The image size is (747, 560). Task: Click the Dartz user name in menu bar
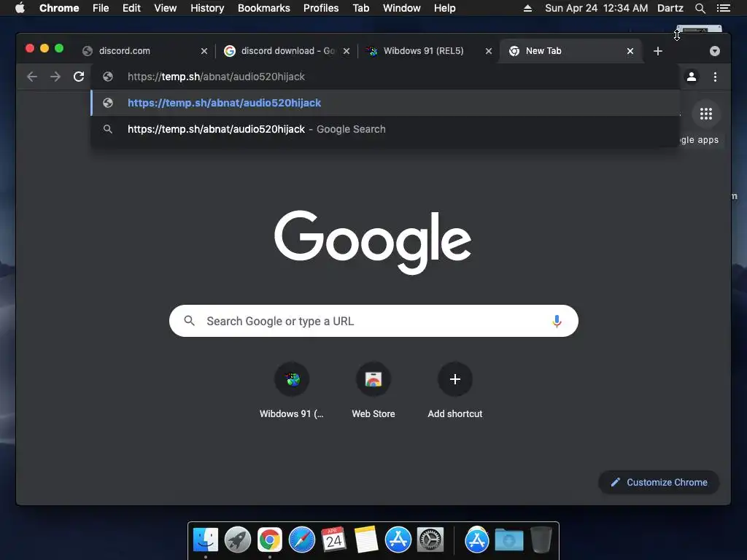tap(670, 8)
